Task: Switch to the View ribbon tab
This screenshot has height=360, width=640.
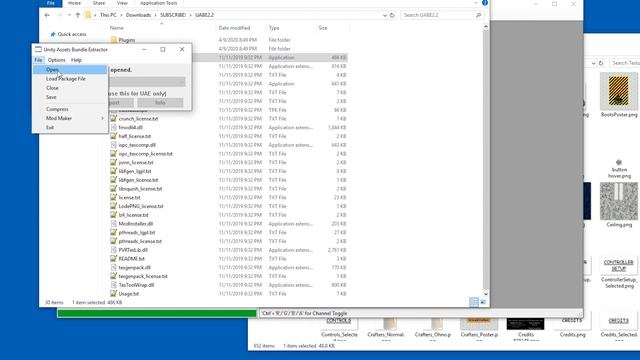Action: tap(122, 3)
